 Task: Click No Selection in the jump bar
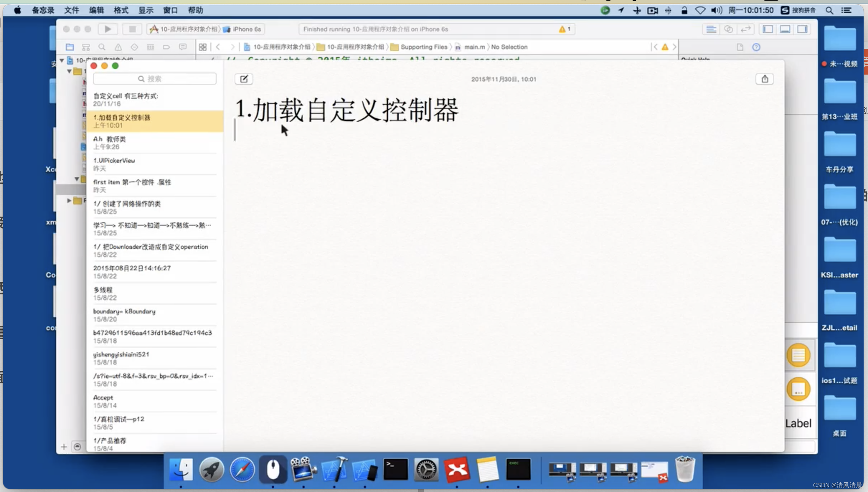[x=509, y=47]
